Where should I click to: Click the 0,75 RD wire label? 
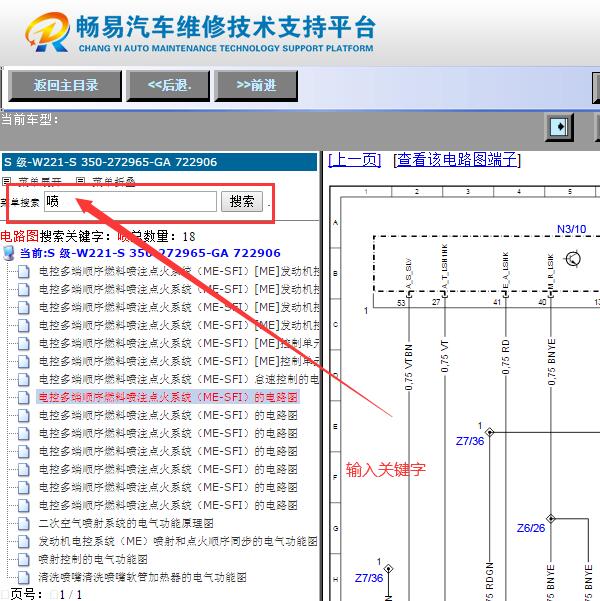506,356
